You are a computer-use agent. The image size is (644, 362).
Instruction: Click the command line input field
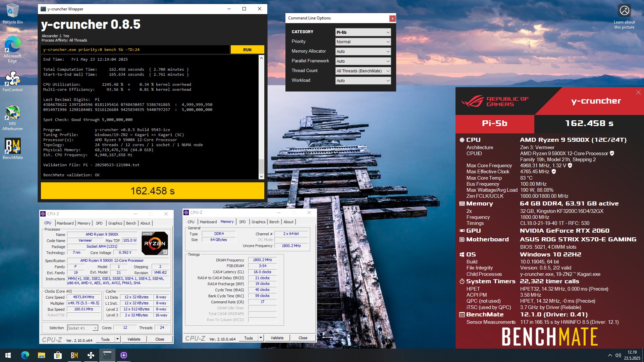(x=135, y=50)
